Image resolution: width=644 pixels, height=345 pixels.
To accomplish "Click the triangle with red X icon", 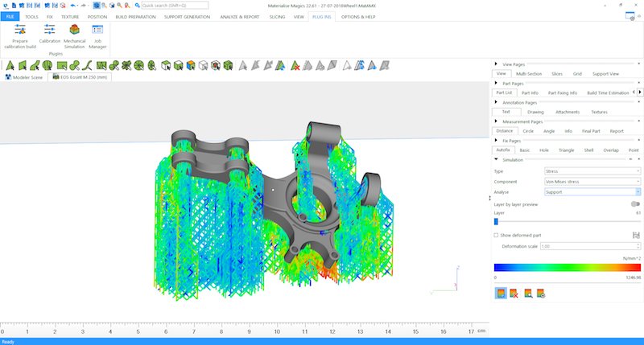I will tap(295, 65).
